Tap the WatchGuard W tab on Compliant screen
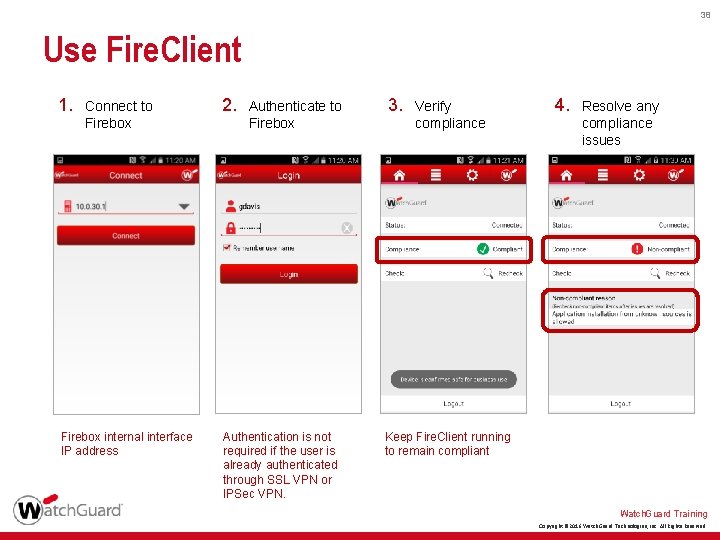Viewport: 720px width, 540px height. (x=508, y=175)
